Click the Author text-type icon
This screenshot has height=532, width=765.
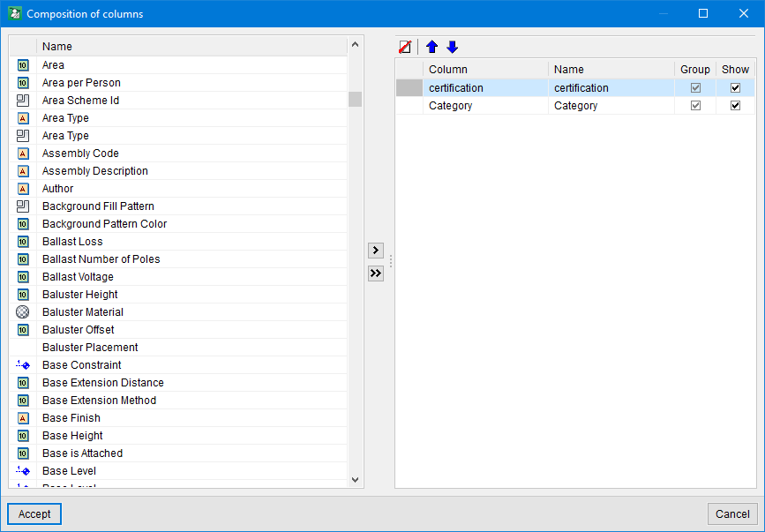[x=23, y=189]
